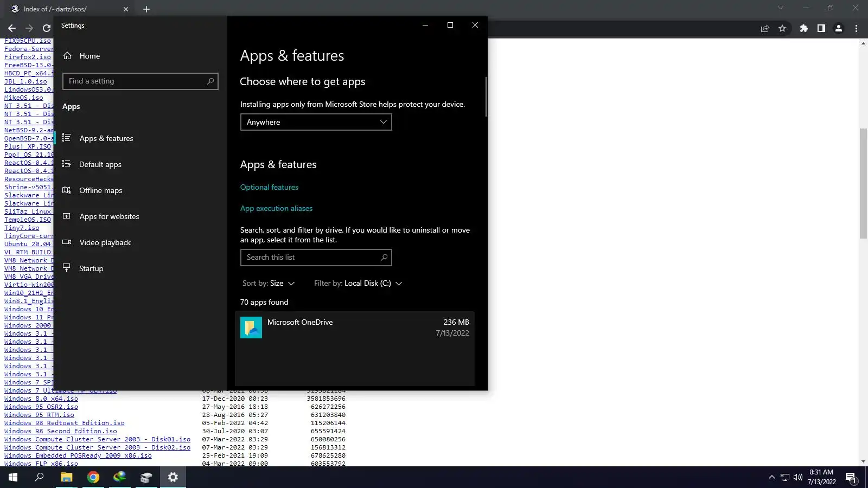This screenshot has height=488, width=868.
Task: Open a new Chrome tab
Action: click(x=146, y=9)
